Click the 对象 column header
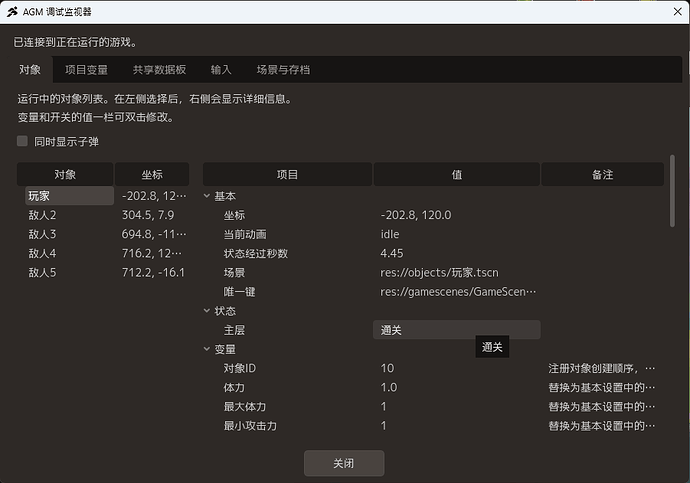Viewport: 690px width, 483px height. point(65,174)
